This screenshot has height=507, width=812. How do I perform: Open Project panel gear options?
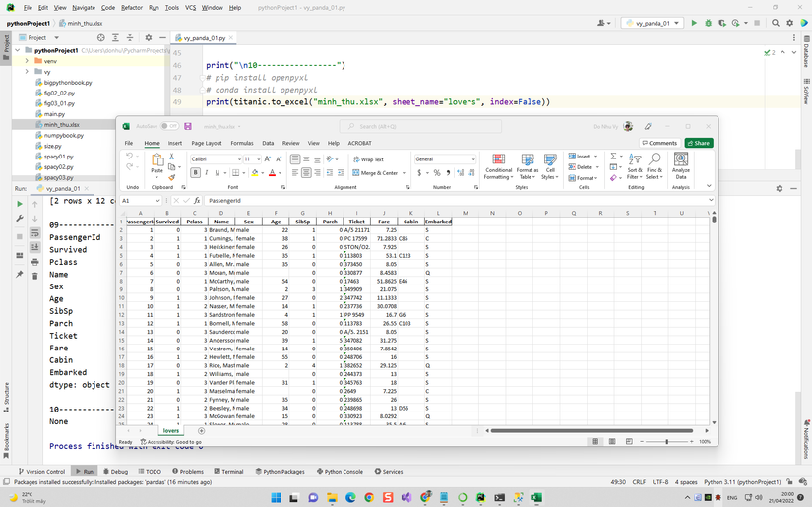pos(149,37)
